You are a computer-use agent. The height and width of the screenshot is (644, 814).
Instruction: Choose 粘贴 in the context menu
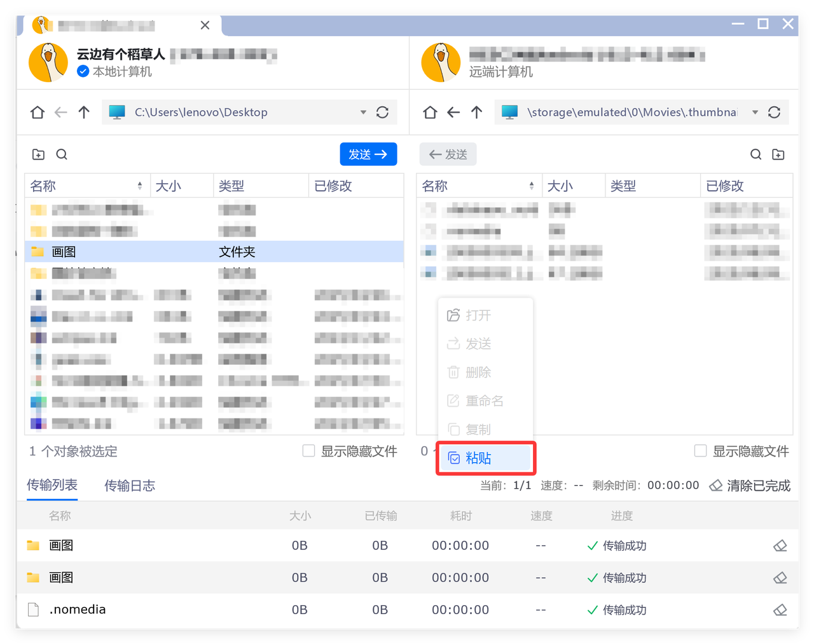point(485,458)
